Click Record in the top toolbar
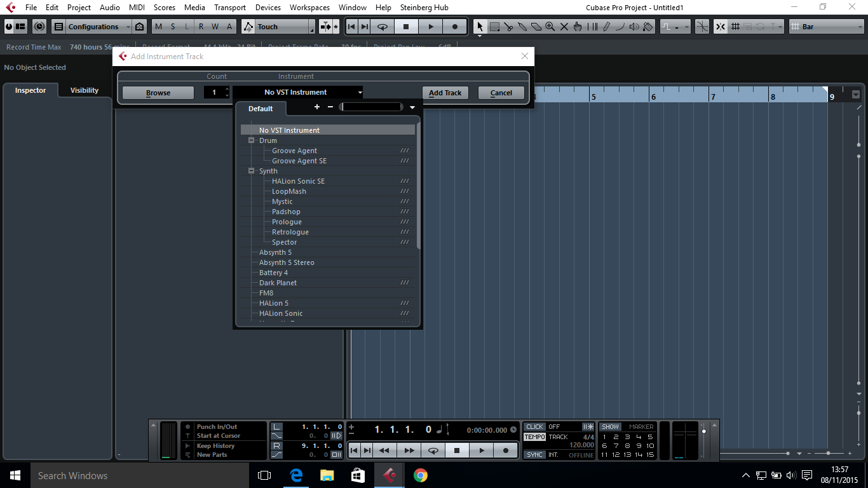This screenshot has width=868, height=488. [x=454, y=27]
